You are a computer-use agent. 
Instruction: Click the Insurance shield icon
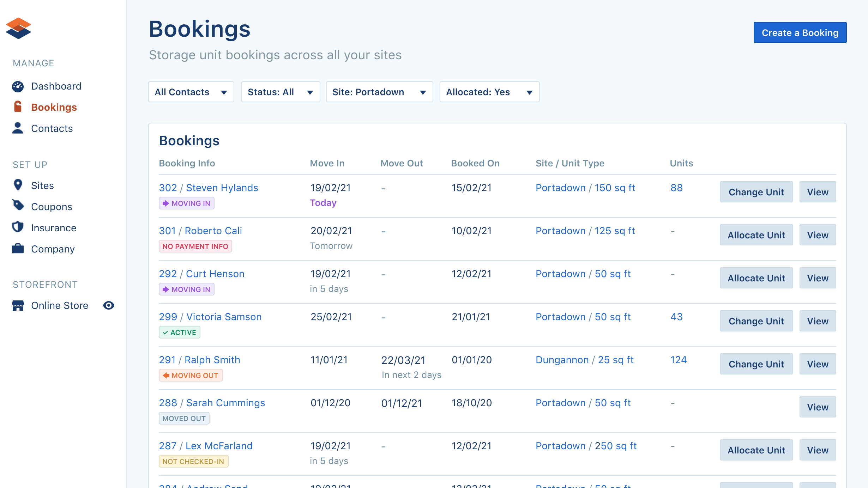click(x=18, y=227)
